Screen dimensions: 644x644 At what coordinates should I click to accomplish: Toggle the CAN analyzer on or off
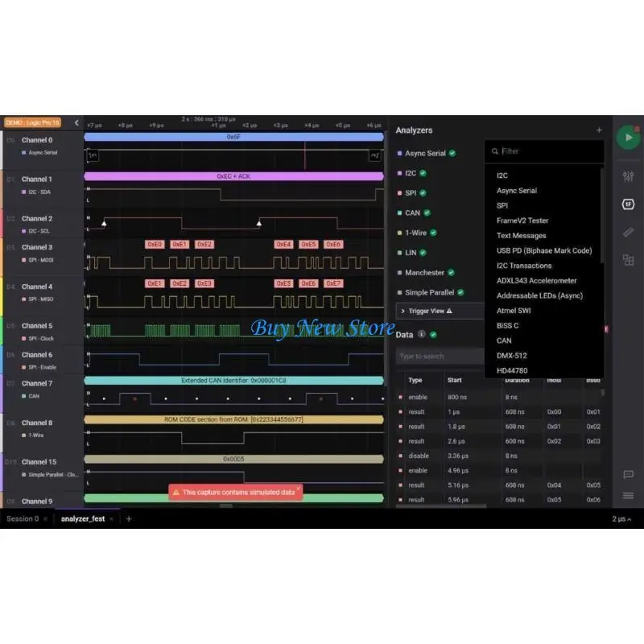[428, 213]
